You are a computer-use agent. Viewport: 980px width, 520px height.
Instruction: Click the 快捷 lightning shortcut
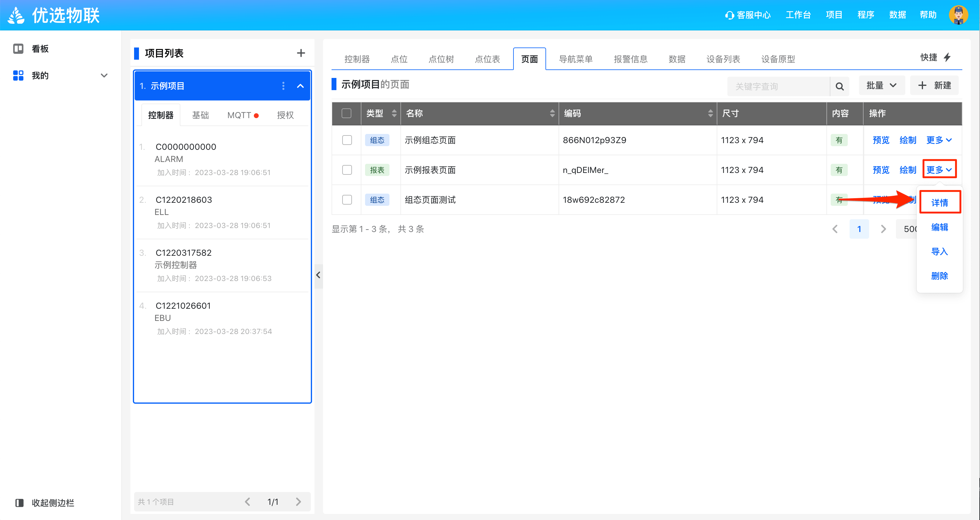click(x=936, y=58)
